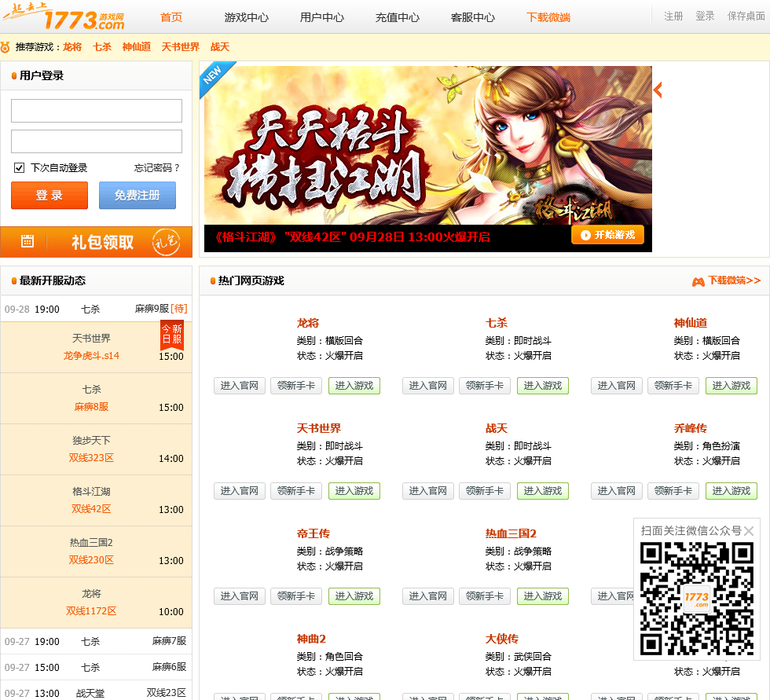This screenshot has width=770, height=700.
Task: Click server link 双线323区
Action: pyautogui.click(x=91, y=458)
